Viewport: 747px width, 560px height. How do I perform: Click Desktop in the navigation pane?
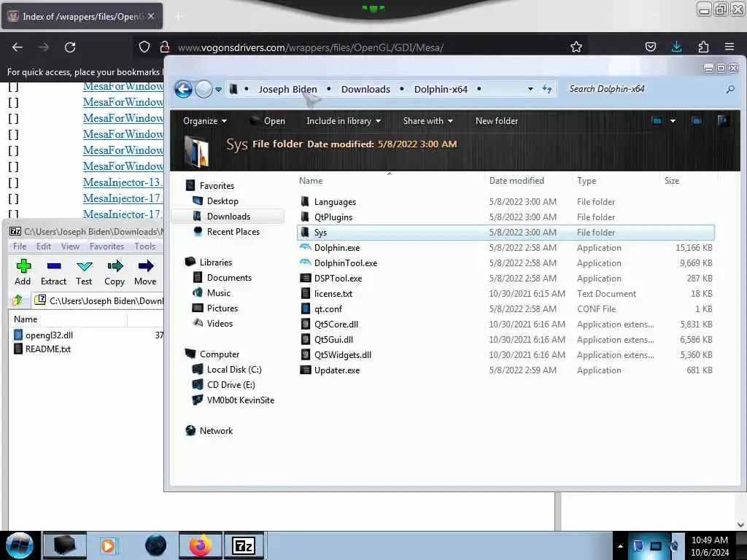[222, 201]
